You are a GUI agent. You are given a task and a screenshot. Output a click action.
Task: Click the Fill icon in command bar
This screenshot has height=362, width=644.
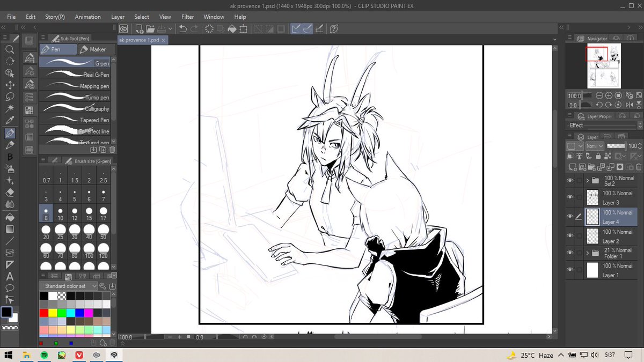pos(232,29)
